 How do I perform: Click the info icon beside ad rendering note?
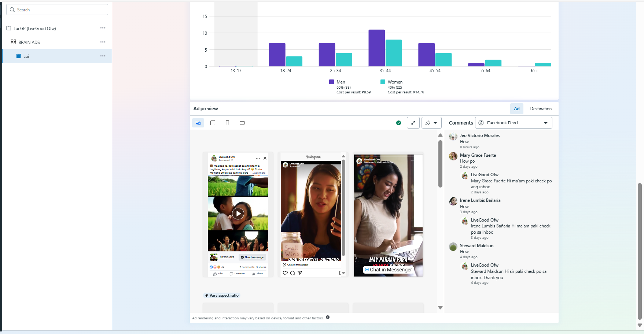[x=328, y=318]
